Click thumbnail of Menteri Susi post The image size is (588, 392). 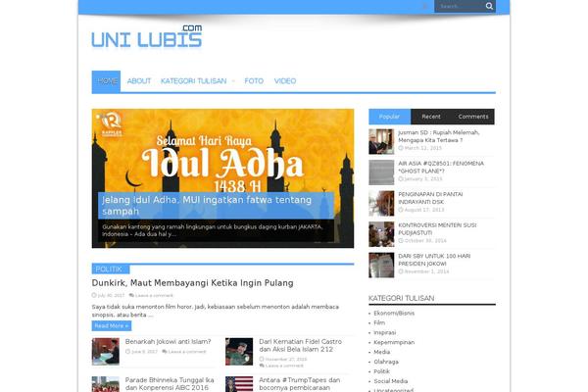coord(381,234)
